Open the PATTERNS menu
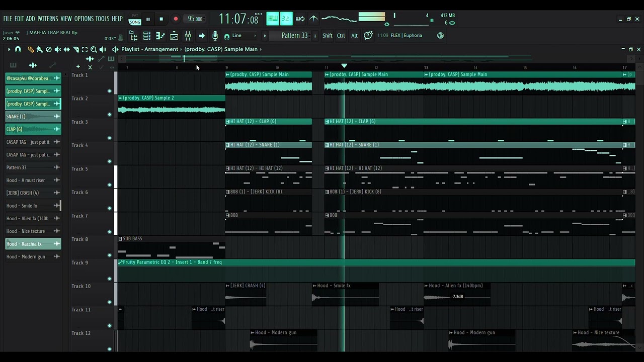Screen dimensions: 644x362 48,19
